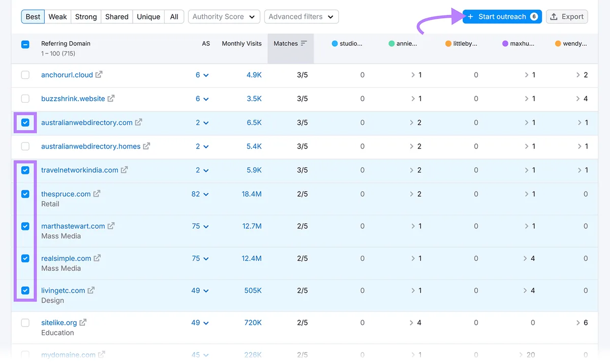Switch to the Weak tab

click(x=58, y=17)
